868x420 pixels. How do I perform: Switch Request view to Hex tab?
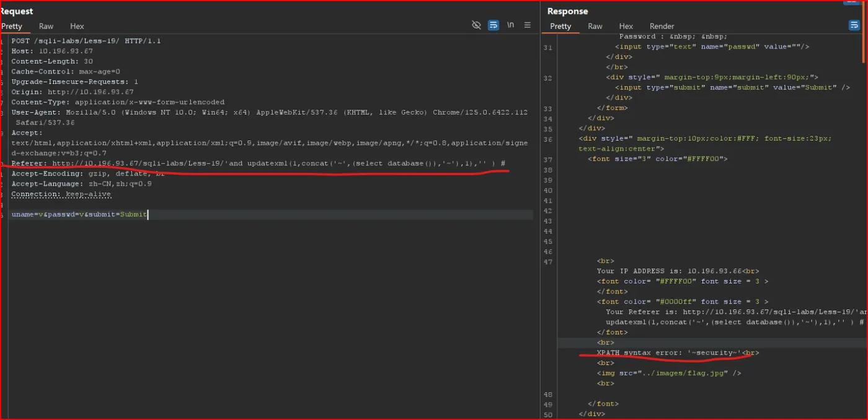77,26
